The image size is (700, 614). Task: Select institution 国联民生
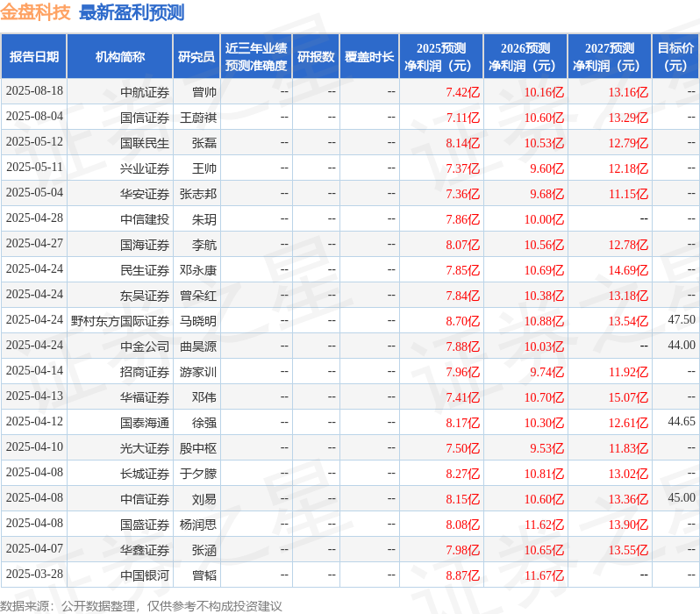(x=145, y=143)
